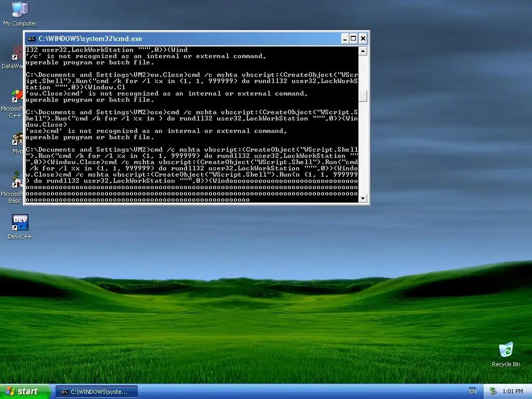Open My Computer desktop icon

click(20, 14)
